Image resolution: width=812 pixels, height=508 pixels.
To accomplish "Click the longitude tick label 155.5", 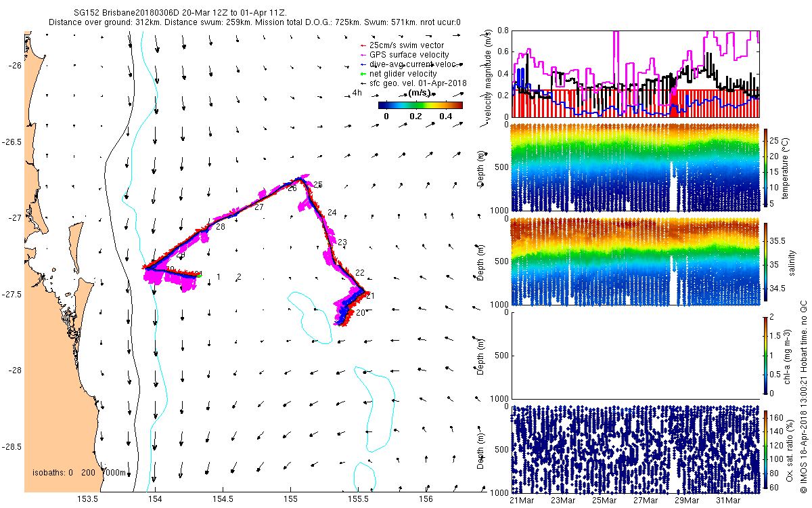I will [x=358, y=500].
